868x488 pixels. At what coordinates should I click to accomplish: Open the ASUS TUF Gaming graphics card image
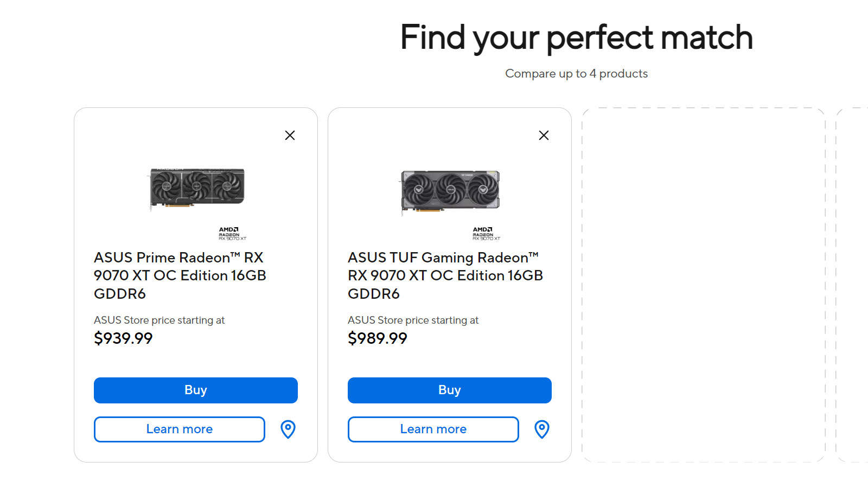click(450, 190)
